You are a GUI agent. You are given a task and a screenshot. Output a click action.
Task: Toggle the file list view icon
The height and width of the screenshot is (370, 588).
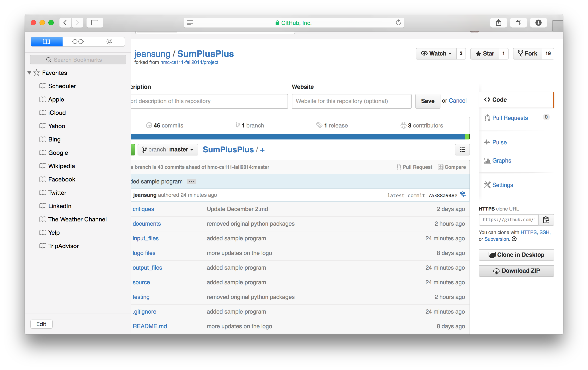point(462,149)
